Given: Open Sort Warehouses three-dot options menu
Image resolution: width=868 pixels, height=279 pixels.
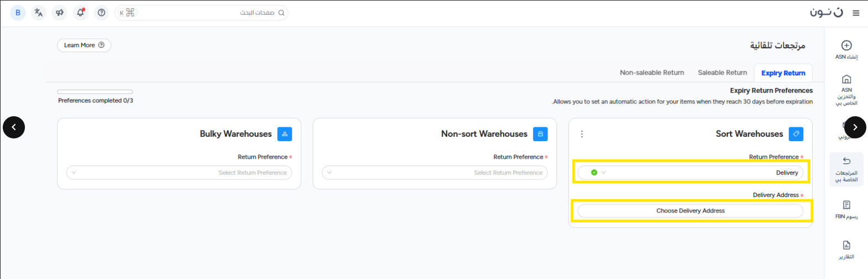Looking at the screenshot, I should point(581,134).
